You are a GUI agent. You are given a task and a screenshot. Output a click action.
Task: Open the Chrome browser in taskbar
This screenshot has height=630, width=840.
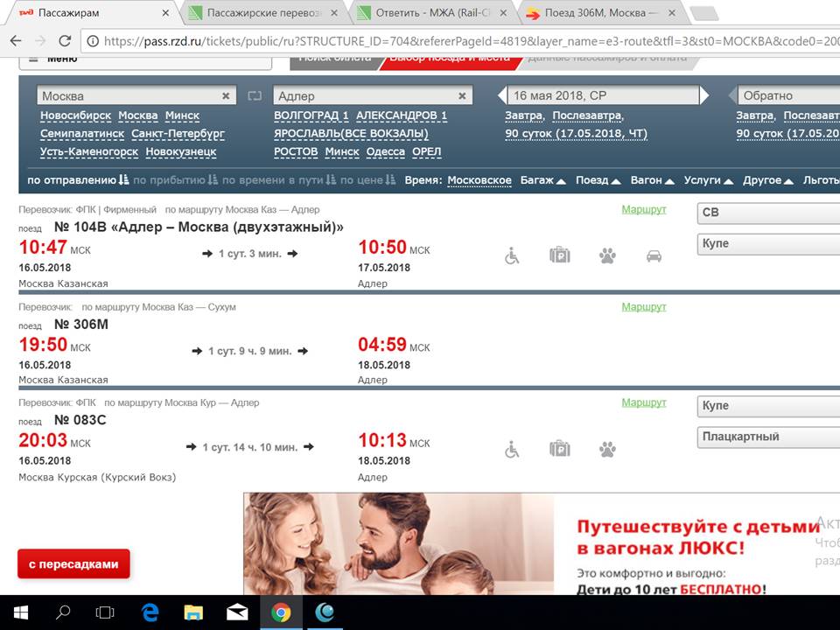[x=281, y=612]
